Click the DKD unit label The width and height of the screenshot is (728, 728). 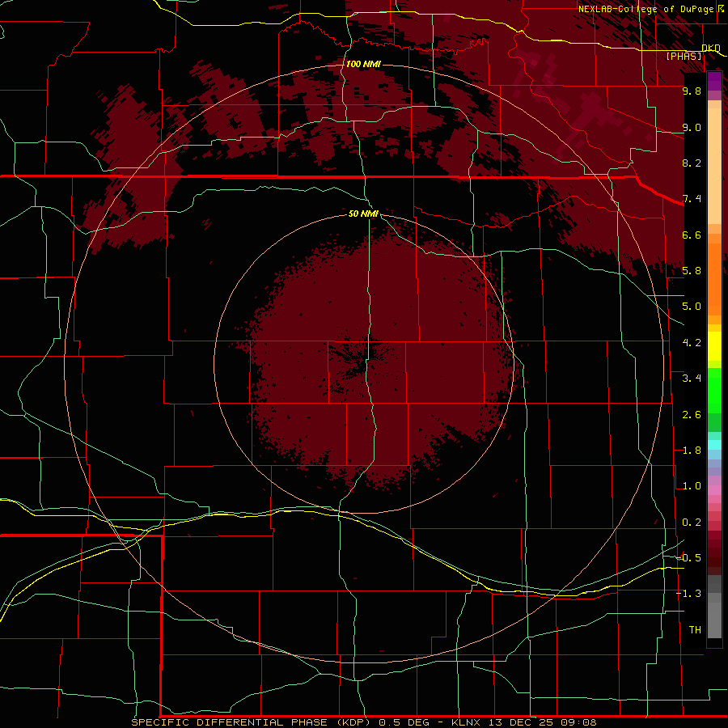tap(711, 48)
